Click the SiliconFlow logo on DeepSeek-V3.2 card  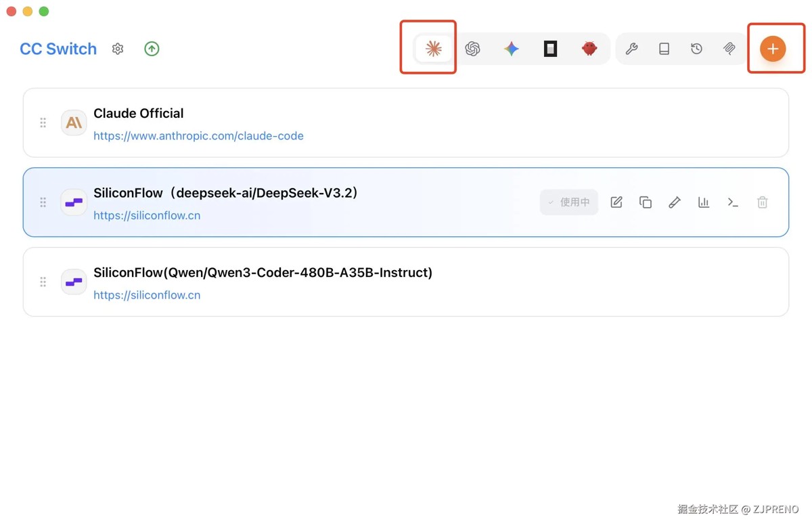point(74,202)
